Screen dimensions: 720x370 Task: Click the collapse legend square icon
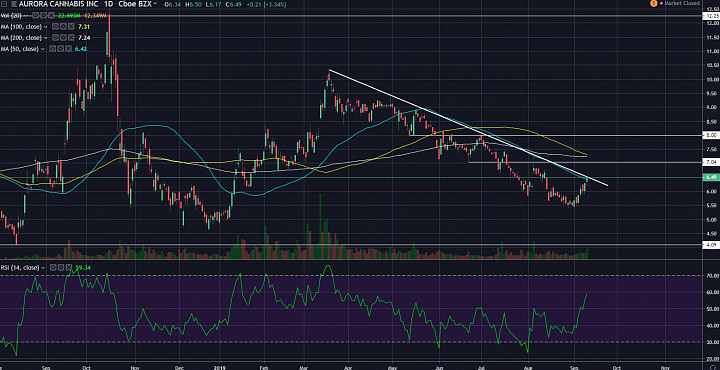(x=4, y=4)
